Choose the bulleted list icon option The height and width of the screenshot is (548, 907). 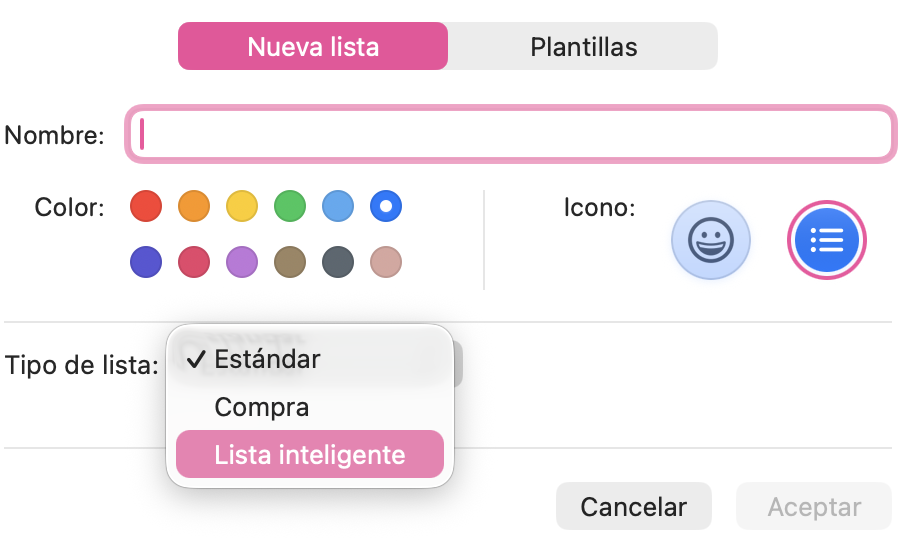(827, 240)
